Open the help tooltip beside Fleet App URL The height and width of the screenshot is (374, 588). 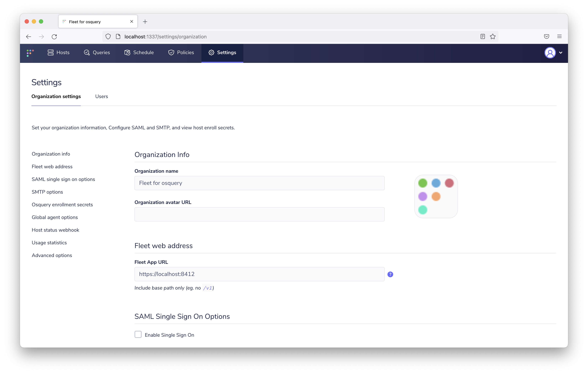390,274
